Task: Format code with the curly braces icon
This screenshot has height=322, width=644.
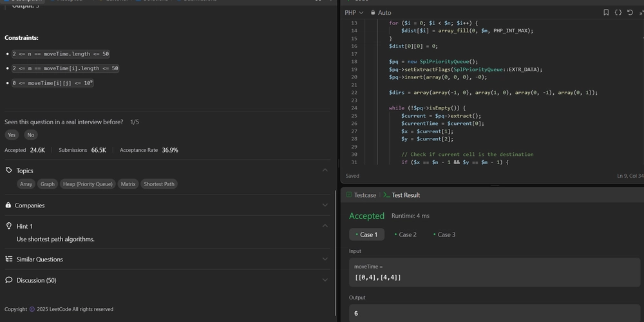Action: (618, 12)
